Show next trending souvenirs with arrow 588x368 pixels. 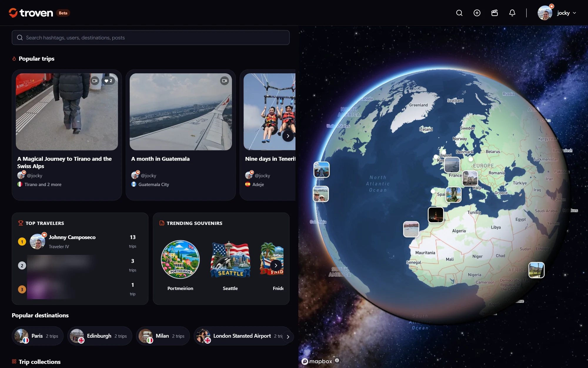(276, 265)
